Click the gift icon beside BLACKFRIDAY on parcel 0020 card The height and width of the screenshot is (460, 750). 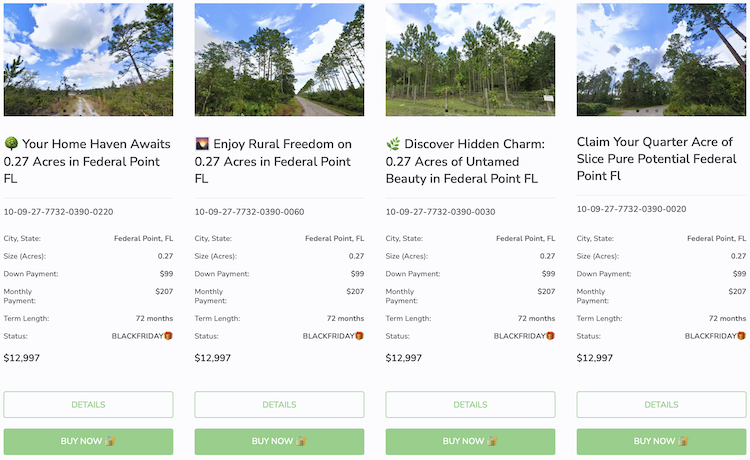[x=741, y=336]
